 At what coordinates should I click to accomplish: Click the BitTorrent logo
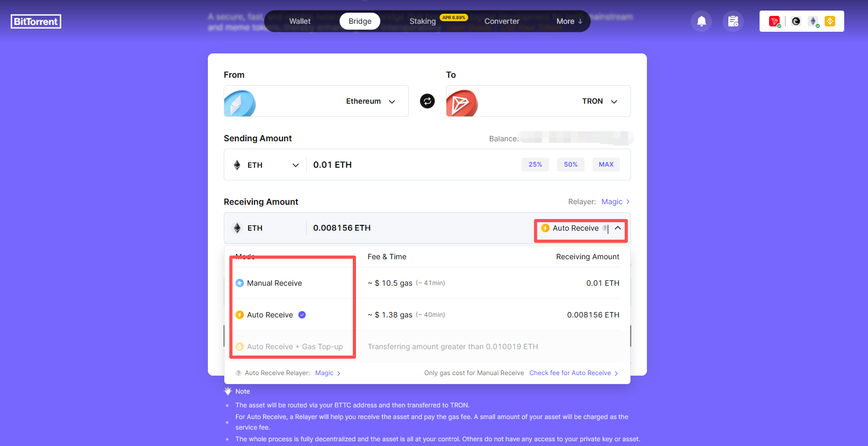pos(36,21)
